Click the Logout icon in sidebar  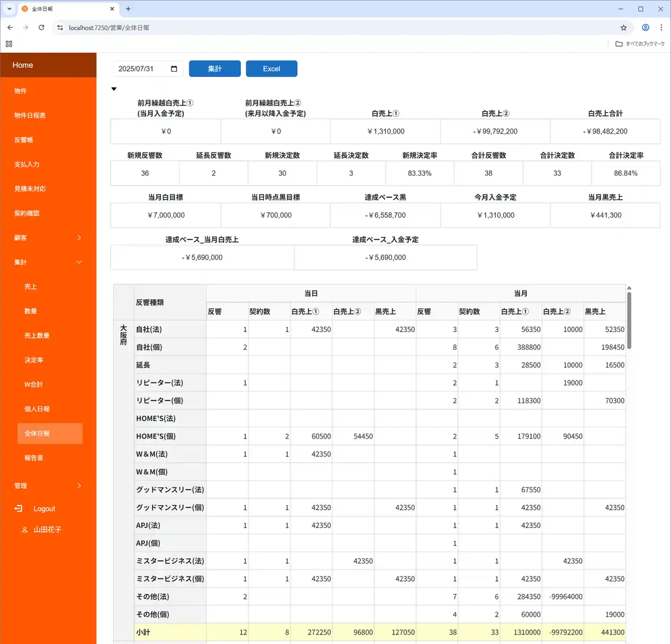coord(18,508)
